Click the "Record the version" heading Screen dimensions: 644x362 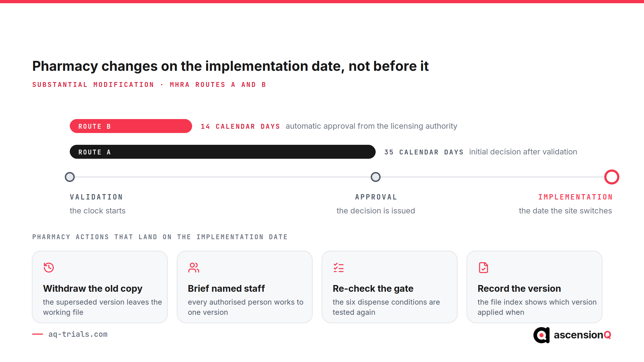519,289
